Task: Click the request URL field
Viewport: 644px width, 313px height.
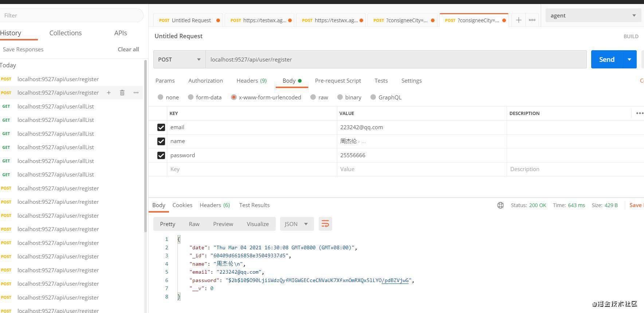Action: point(396,59)
